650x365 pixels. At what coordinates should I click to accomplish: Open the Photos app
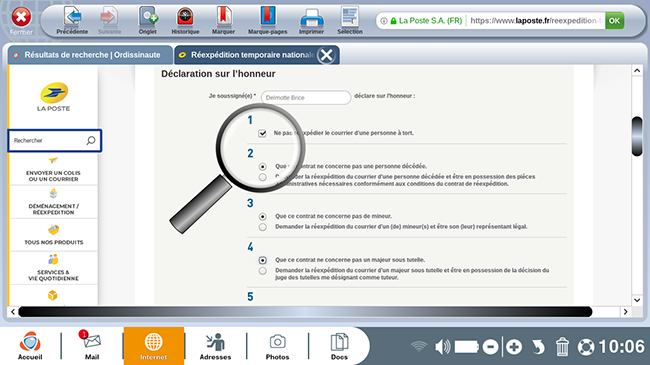click(x=277, y=346)
